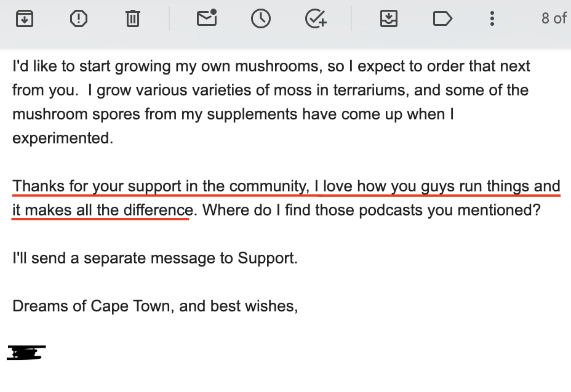The height and width of the screenshot is (392, 571).
Task: Click the 'growing my own mushrooms' opening line
Action: 271,66
